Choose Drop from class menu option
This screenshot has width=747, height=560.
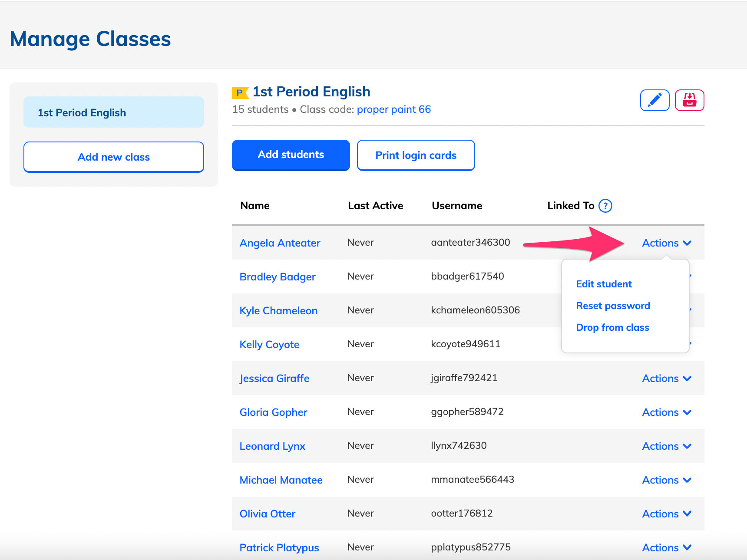pyautogui.click(x=612, y=327)
